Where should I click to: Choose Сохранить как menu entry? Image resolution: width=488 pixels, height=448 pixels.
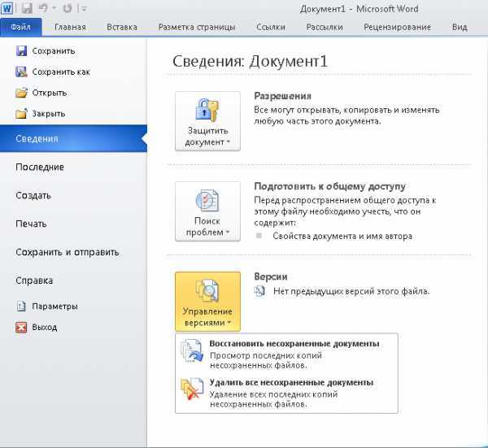click(61, 72)
